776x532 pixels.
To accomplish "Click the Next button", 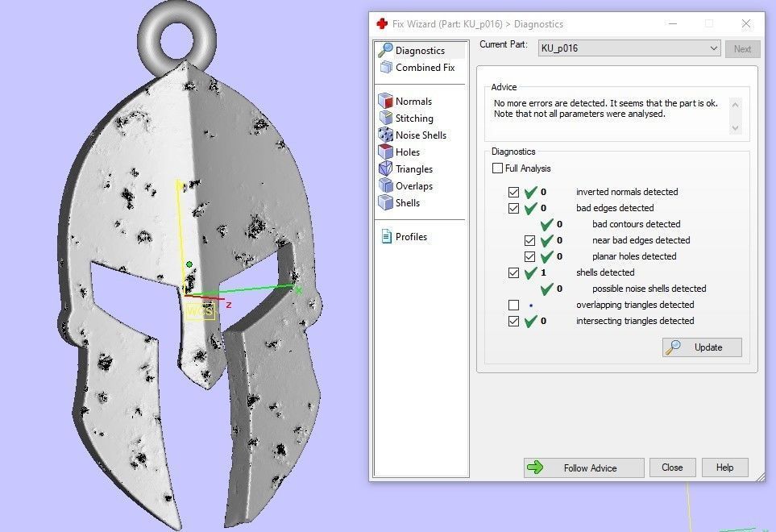I will pos(742,49).
